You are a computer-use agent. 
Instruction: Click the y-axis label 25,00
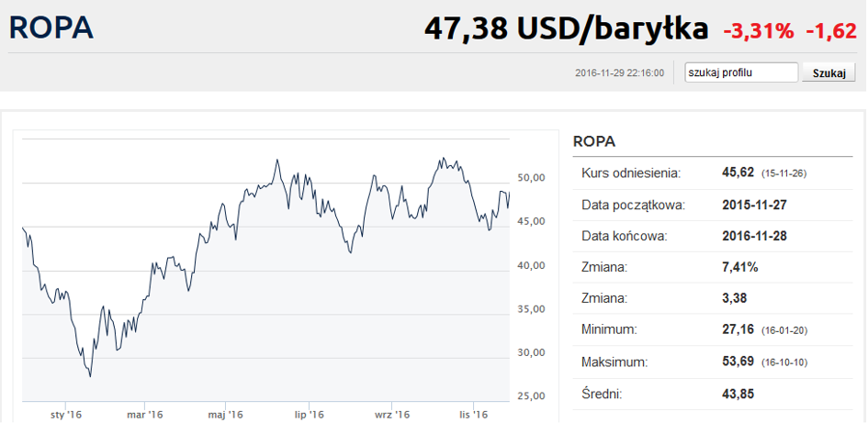click(532, 395)
